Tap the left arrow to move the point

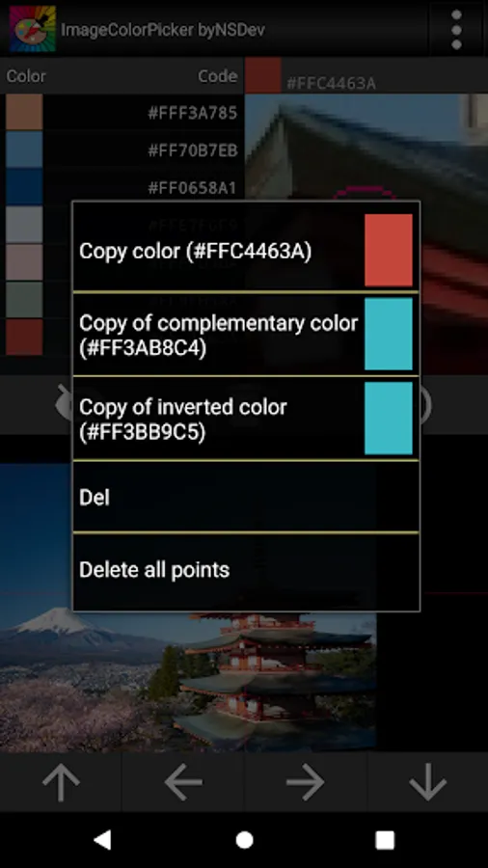pos(183,781)
